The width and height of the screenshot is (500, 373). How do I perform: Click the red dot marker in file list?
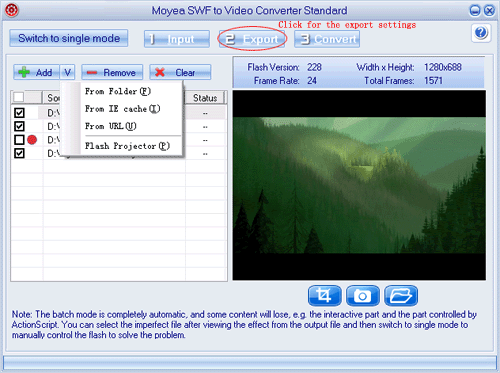tap(32, 140)
